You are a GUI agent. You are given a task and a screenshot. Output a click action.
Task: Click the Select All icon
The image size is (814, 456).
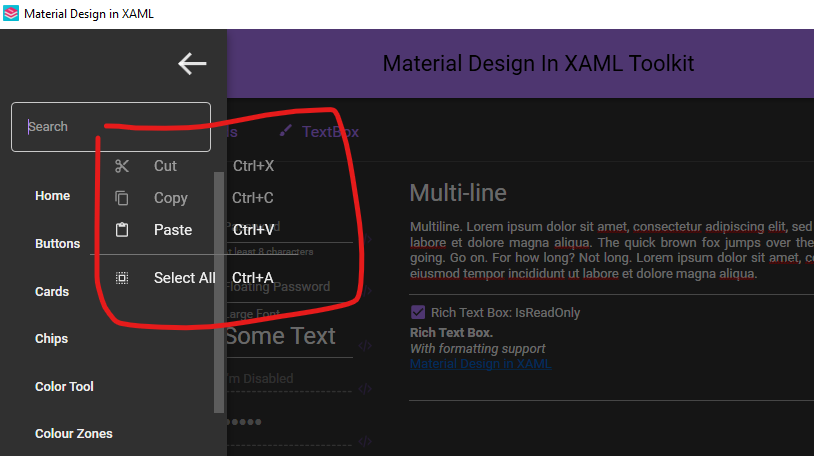point(122,278)
